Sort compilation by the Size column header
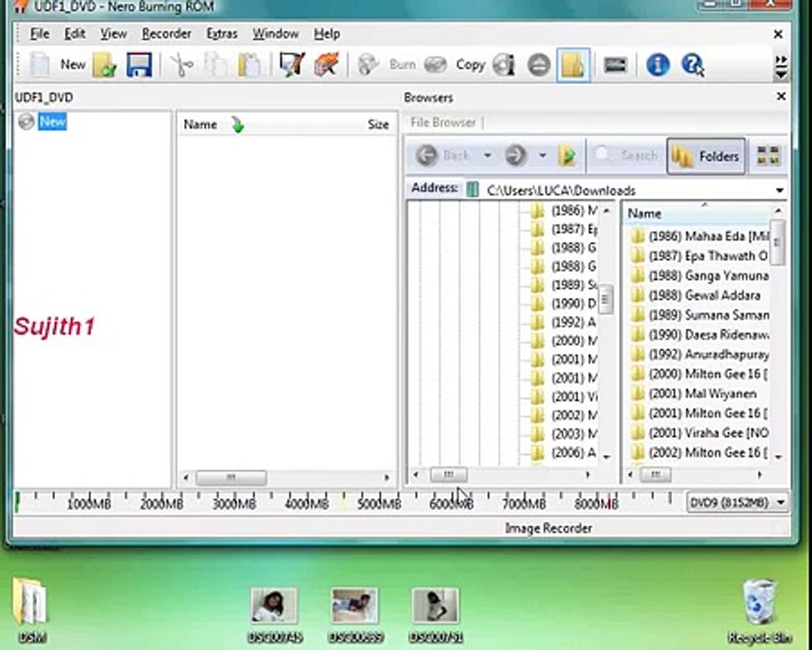 378,125
